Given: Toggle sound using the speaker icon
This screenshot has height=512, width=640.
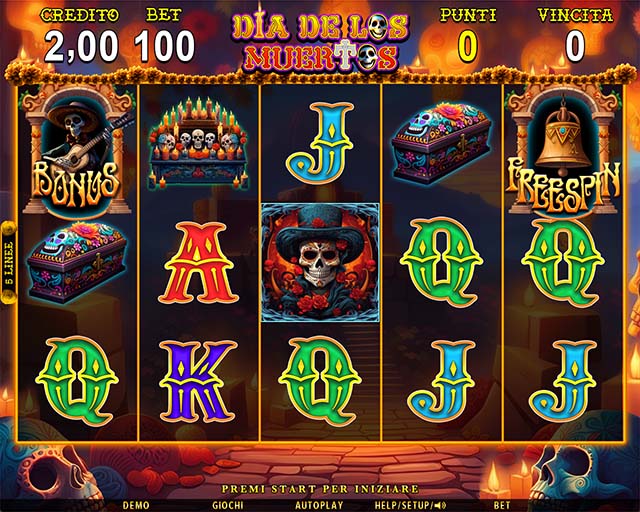Looking at the screenshot, I should click(x=440, y=505).
